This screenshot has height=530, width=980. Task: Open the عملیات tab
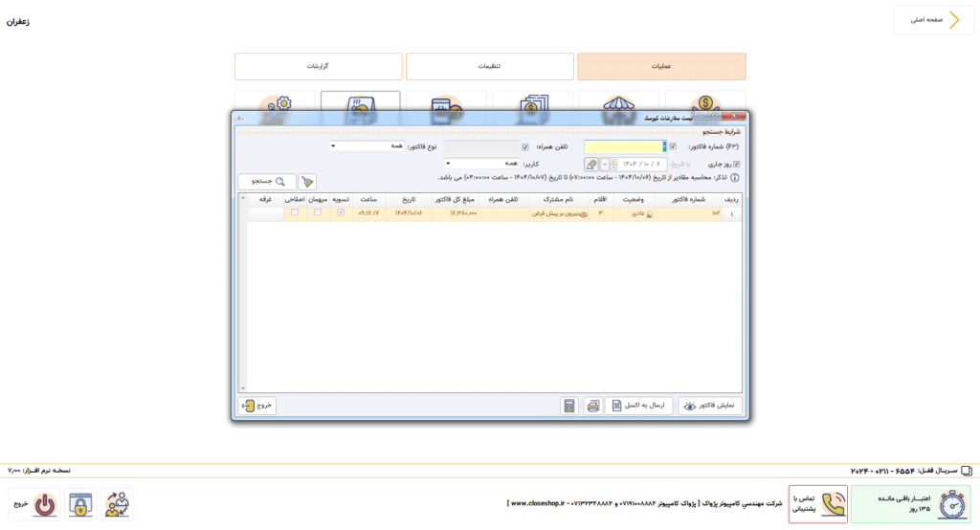click(661, 66)
